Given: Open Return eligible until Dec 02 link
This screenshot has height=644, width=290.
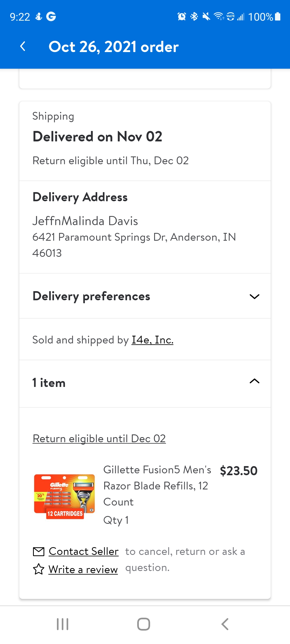Looking at the screenshot, I should [99, 439].
